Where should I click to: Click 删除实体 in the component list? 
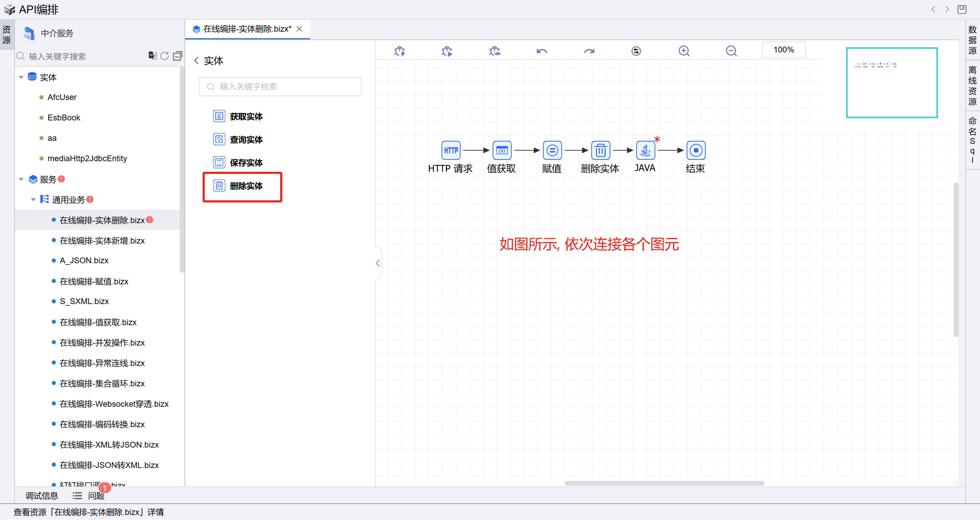(246, 186)
